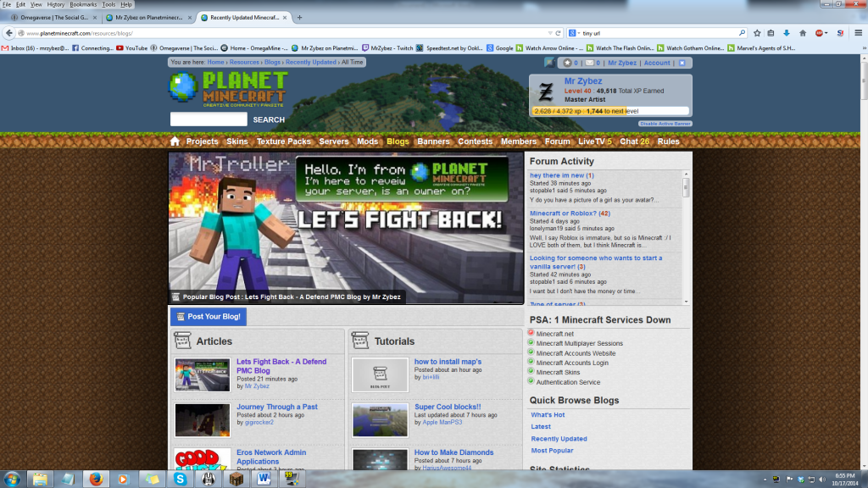The width and height of the screenshot is (868, 488).
Task: Open Microsoft Word from the taskbar
Action: [264, 479]
